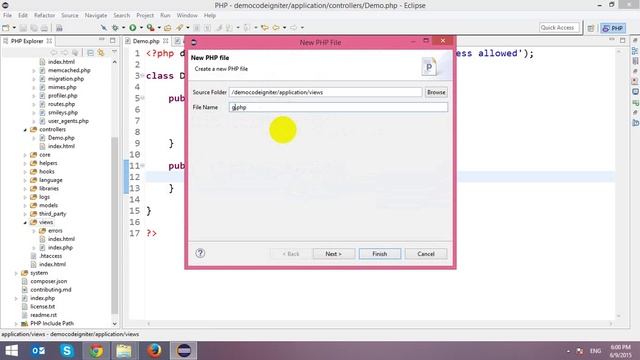Click the Last Edit Location yellow arrow icon
Viewport: 640px width, 360px height.
click(x=264, y=28)
